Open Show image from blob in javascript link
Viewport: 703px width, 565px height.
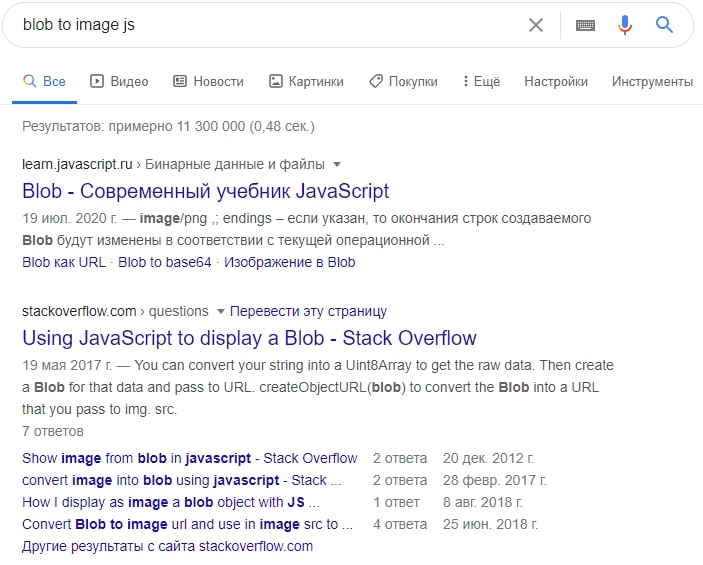[x=190, y=458]
